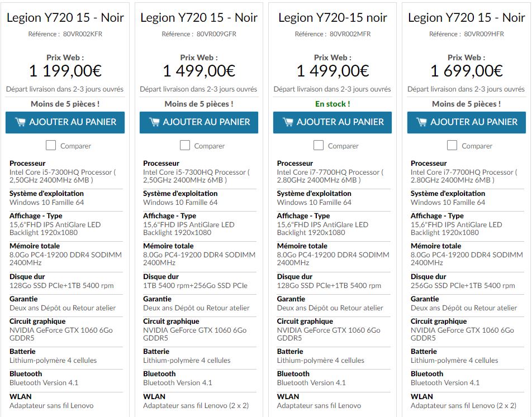Click Référence 80VR002KFR text
The width and height of the screenshot is (532, 417).
(65, 34)
